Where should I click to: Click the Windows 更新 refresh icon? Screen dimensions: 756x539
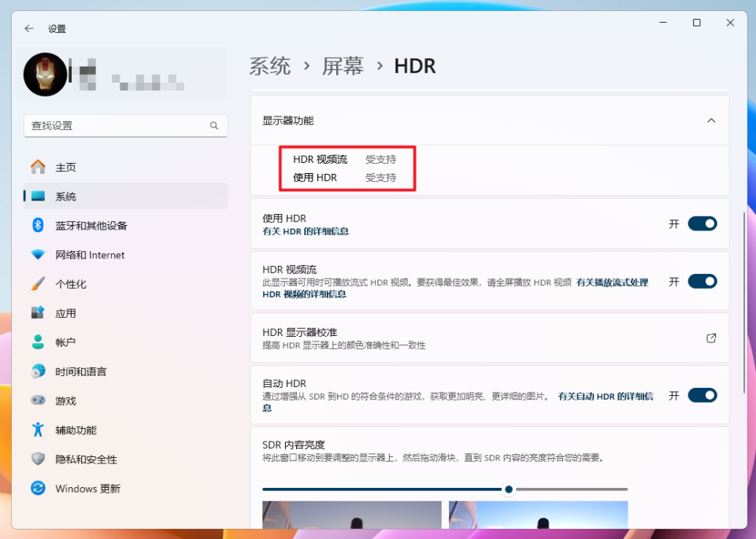coord(38,488)
